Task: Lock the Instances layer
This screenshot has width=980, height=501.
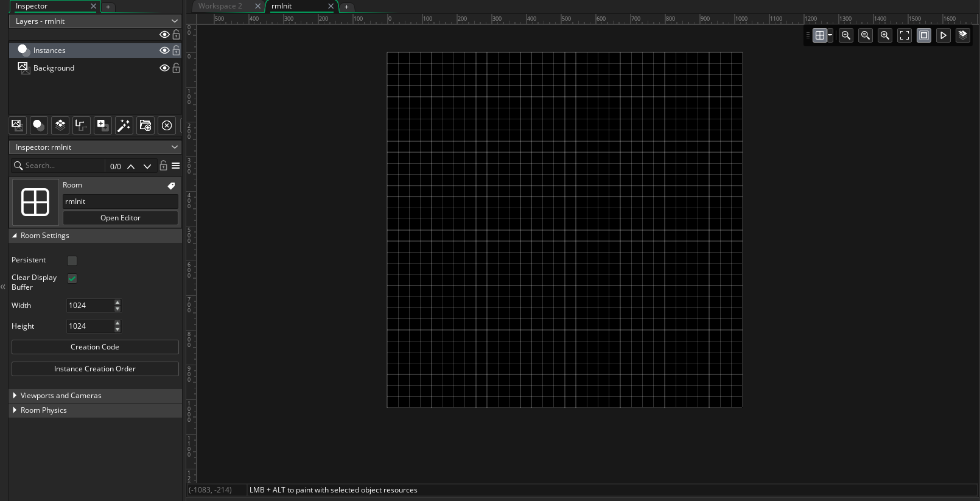Action: pos(177,50)
